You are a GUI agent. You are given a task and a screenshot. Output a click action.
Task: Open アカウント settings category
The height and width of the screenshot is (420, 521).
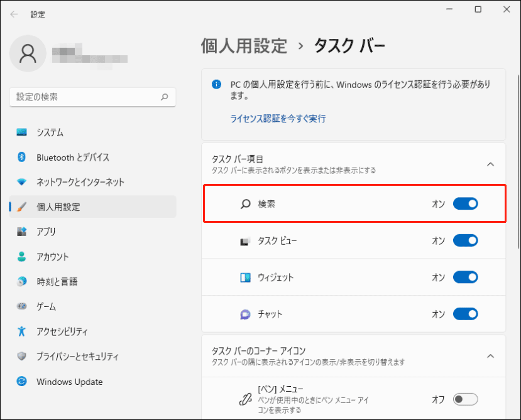click(x=93, y=257)
